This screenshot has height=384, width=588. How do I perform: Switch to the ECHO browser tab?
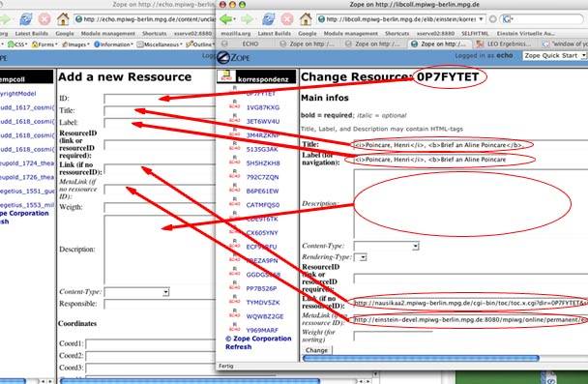coord(246,44)
